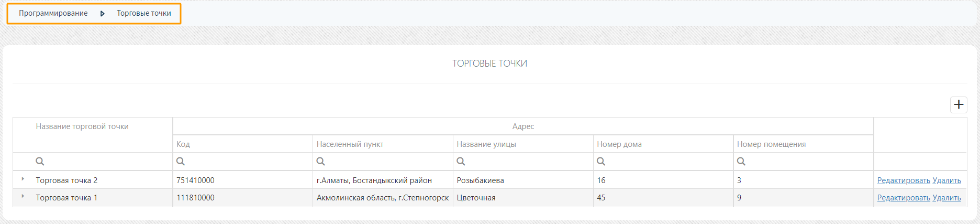This screenshot has width=980, height=224.
Task: Click search icon in Код filter
Action: [x=181, y=162]
